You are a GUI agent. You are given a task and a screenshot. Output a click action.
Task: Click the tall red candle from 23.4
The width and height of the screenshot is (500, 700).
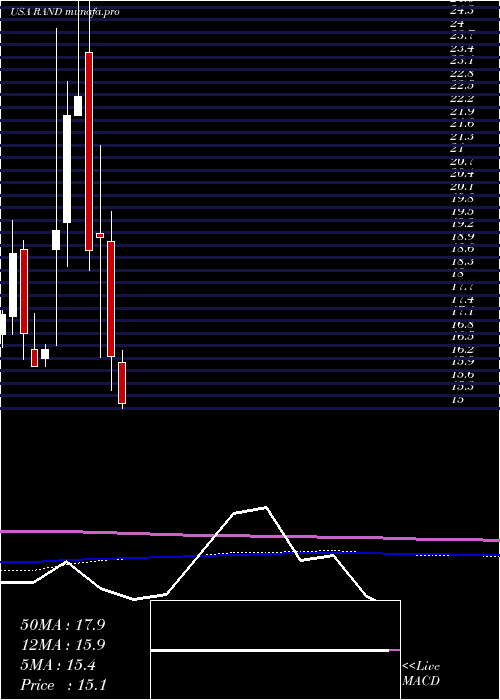(x=89, y=151)
